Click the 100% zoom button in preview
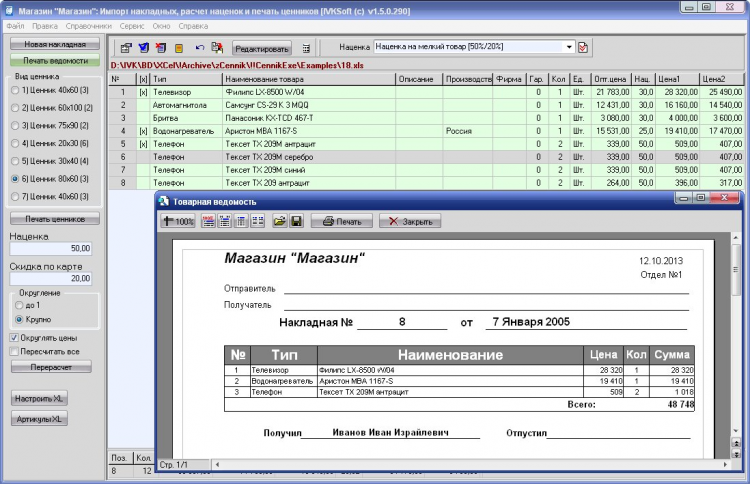 pyautogui.click(x=179, y=221)
